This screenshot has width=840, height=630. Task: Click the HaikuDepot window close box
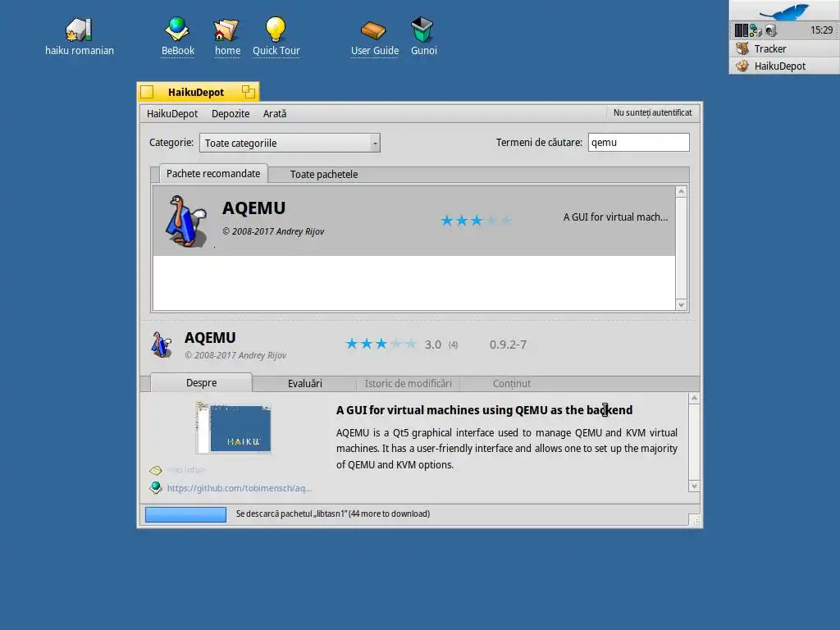(148, 92)
